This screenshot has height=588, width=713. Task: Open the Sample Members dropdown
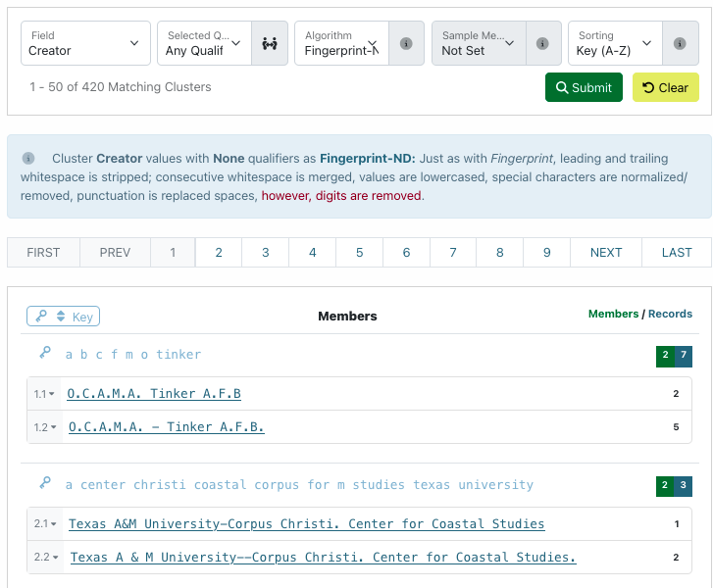click(x=479, y=43)
